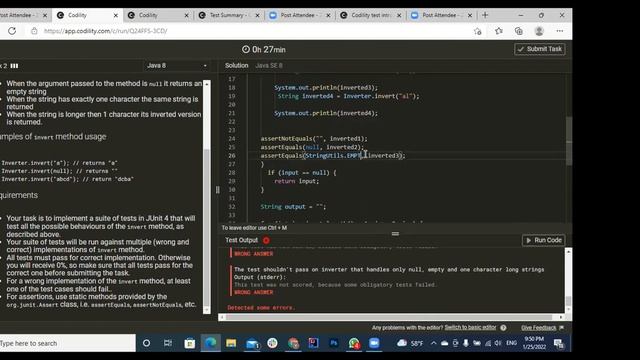The height and width of the screenshot is (360, 640).
Task: Open Task View on the taskbar
Action: tap(168, 343)
